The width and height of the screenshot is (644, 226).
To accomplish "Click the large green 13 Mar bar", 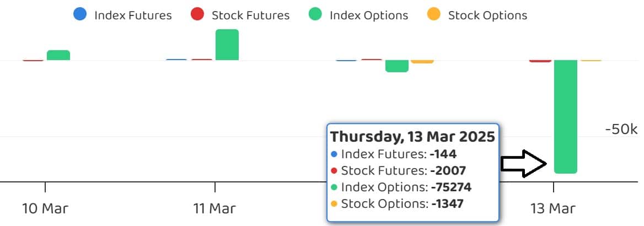I will point(565,116).
